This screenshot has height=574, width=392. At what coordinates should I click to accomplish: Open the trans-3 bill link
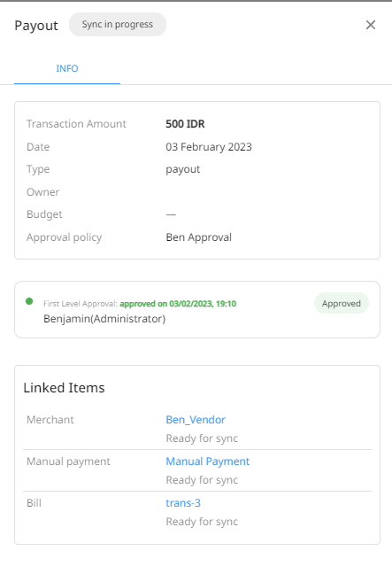point(183,503)
